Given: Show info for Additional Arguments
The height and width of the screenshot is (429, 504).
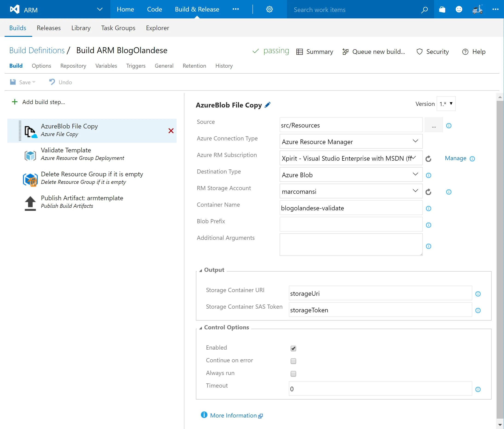Looking at the screenshot, I should [x=428, y=246].
